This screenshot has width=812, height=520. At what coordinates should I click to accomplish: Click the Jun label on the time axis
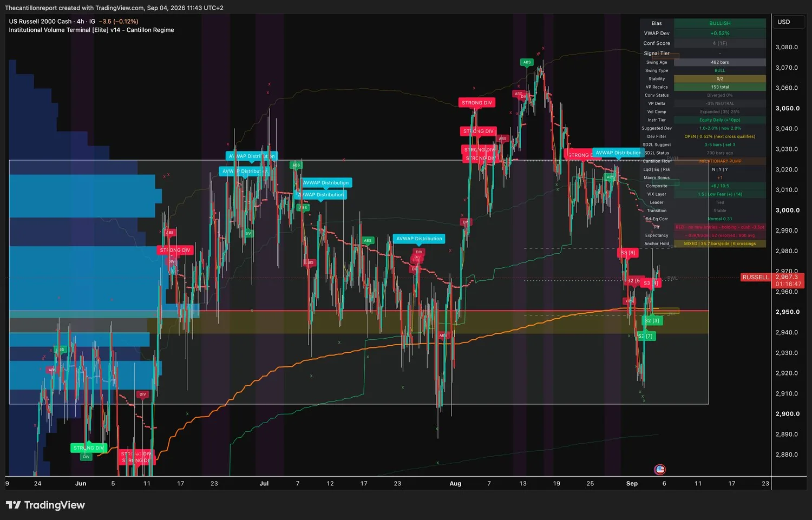[x=81, y=484]
